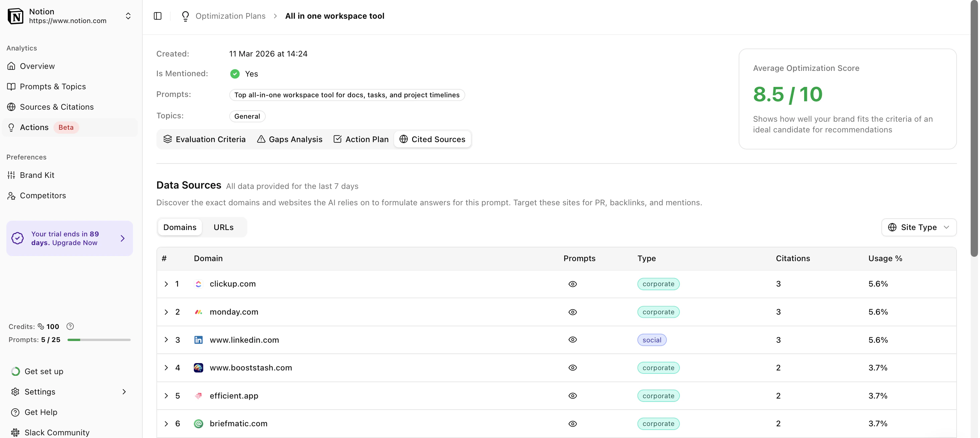Expand the monday.com row
Image resolution: width=980 pixels, height=438 pixels.
166,312
